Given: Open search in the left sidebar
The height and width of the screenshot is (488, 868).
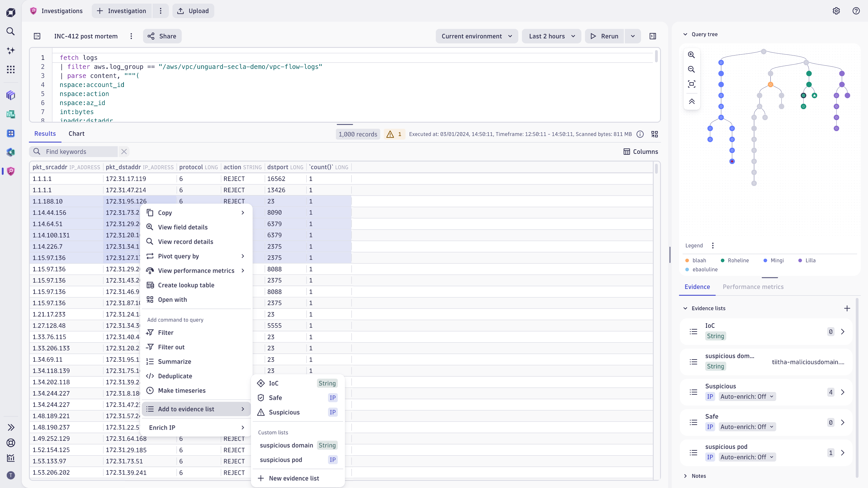Looking at the screenshot, I should coord(10,31).
